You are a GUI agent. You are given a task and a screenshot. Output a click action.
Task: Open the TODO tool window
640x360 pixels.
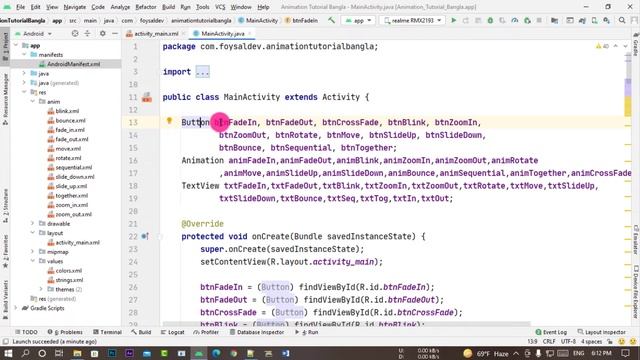coord(26,332)
